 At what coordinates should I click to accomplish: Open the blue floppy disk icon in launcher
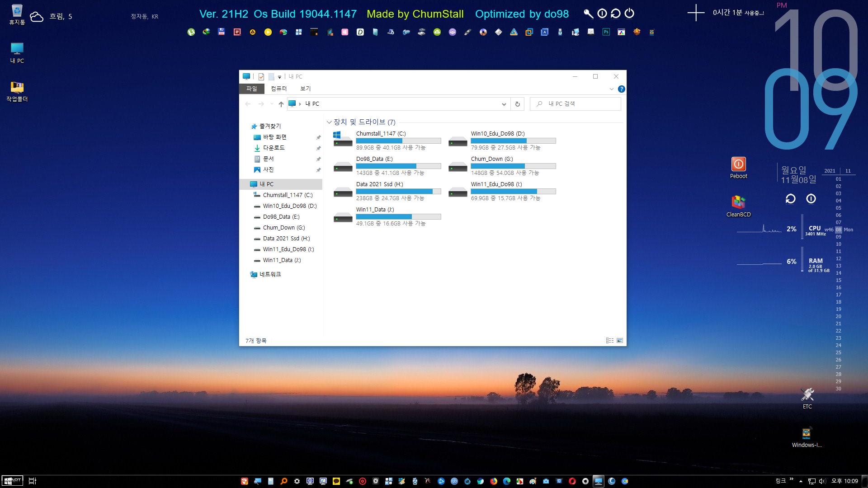(x=222, y=32)
